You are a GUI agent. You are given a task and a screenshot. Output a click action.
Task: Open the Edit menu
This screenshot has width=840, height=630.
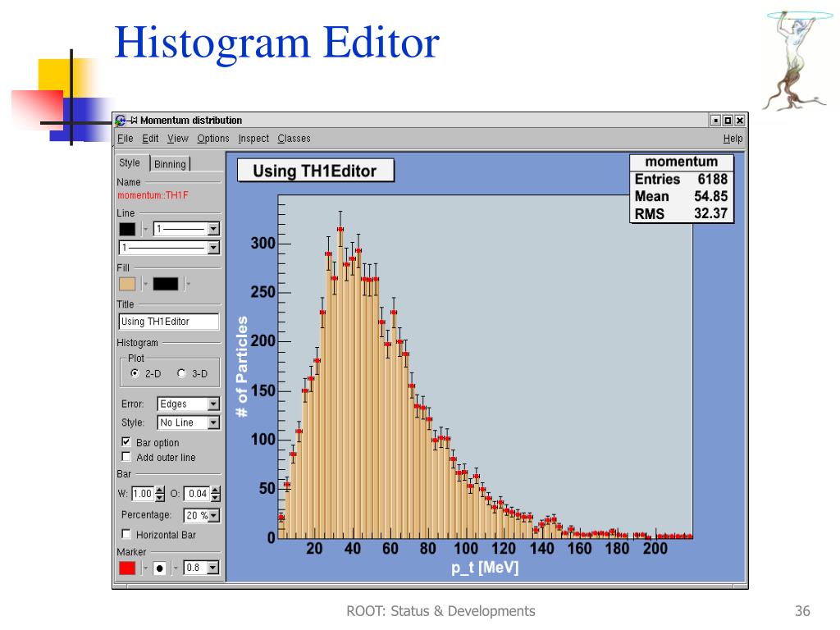tap(150, 139)
